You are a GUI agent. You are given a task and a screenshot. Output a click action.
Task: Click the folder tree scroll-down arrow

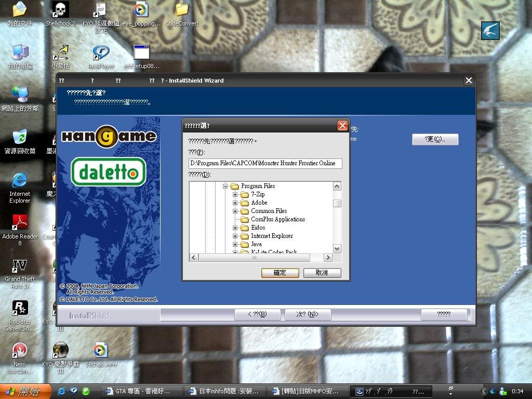(337, 249)
